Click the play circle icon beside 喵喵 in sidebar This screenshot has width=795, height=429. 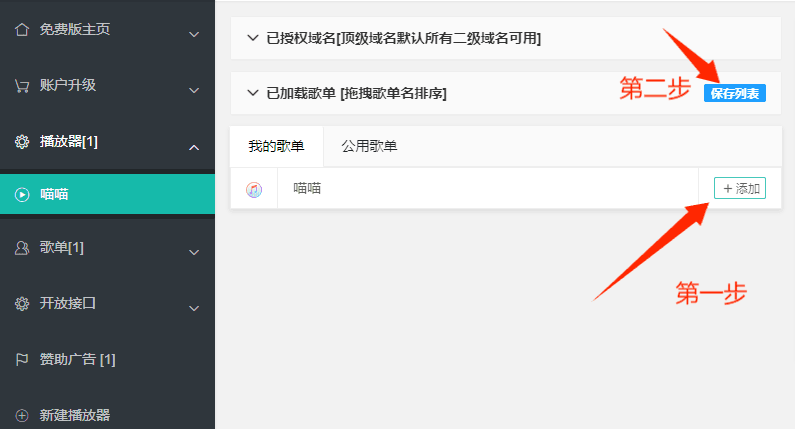22,194
